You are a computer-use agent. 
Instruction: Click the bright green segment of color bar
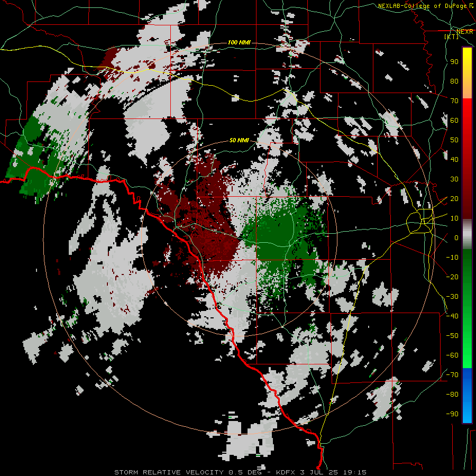[x=467, y=349]
